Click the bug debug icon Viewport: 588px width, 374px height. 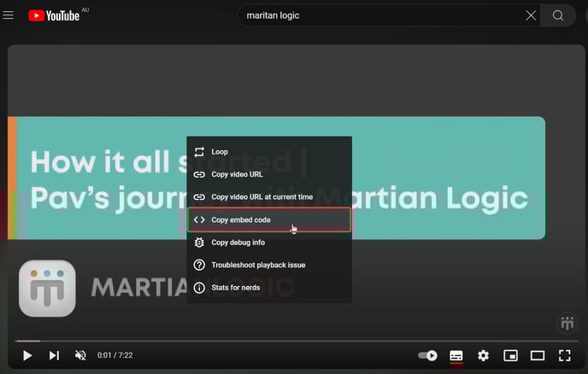click(x=199, y=243)
